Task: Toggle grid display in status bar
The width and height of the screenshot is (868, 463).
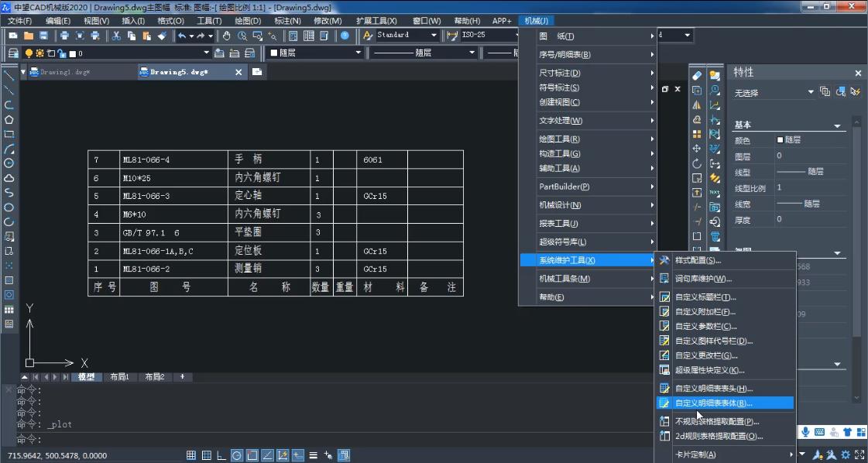Action: [x=206, y=455]
